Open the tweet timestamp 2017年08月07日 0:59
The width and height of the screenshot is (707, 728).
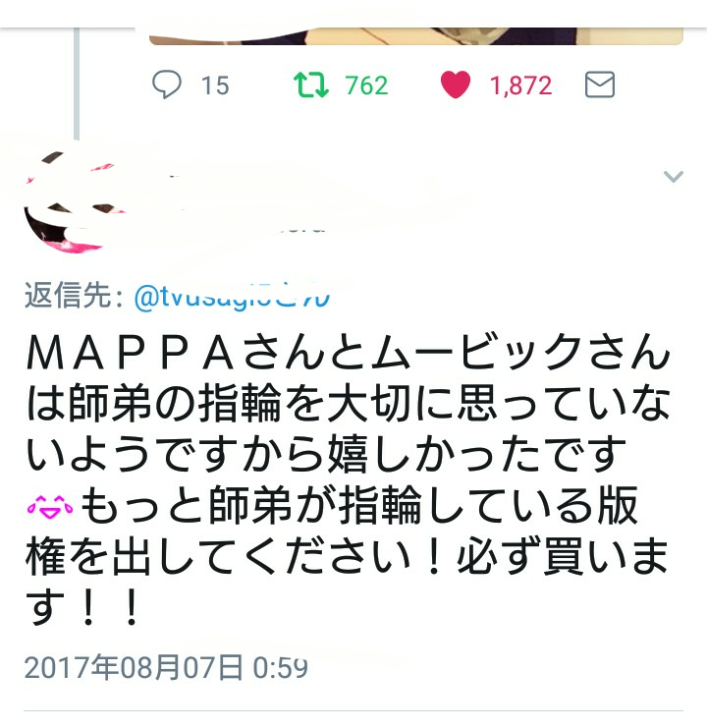166,667
